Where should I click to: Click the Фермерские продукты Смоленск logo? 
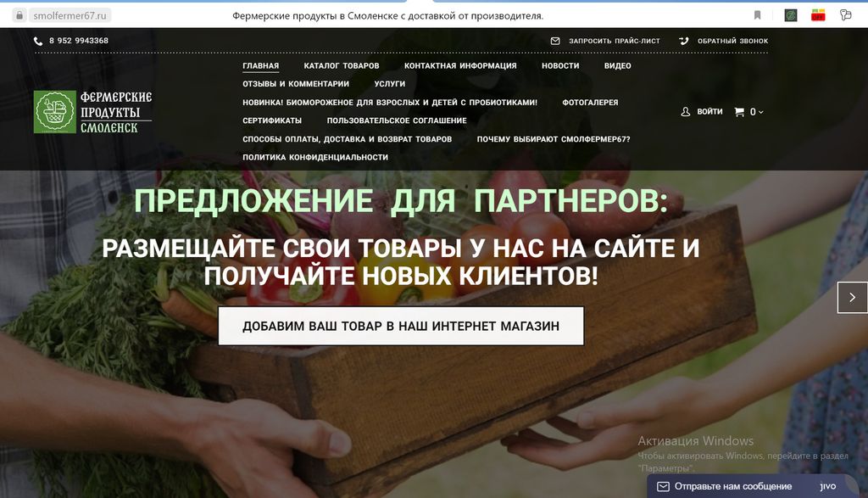click(x=93, y=112)
